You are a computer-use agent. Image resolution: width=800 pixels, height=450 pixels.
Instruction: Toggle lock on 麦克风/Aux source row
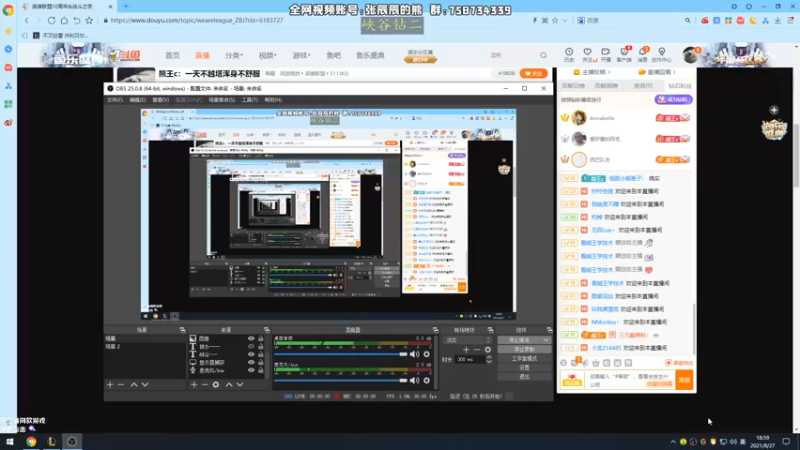(261, 370)
